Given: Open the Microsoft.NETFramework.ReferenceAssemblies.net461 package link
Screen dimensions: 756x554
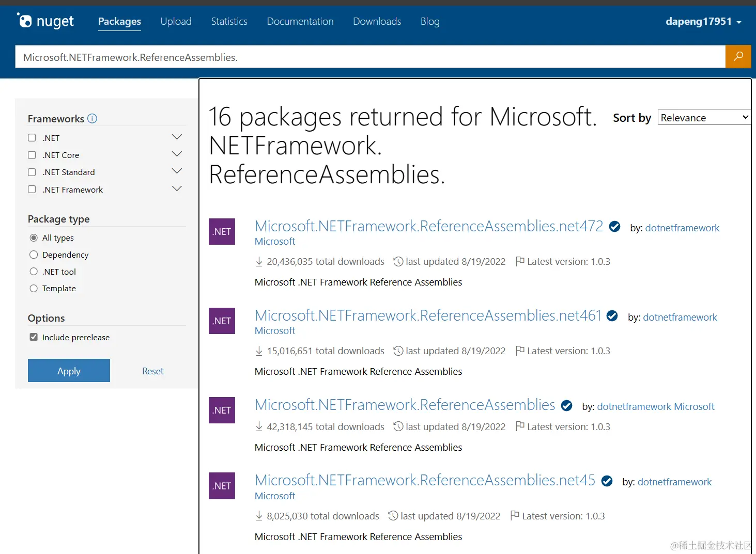Looking at the screenshot, I should click(x=428, y=315).
